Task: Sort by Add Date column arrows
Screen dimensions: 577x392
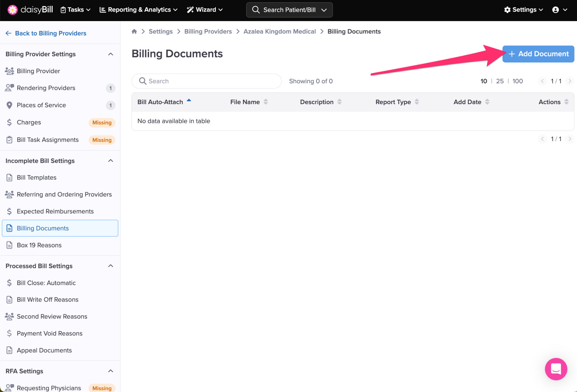Action: (487, 102)
